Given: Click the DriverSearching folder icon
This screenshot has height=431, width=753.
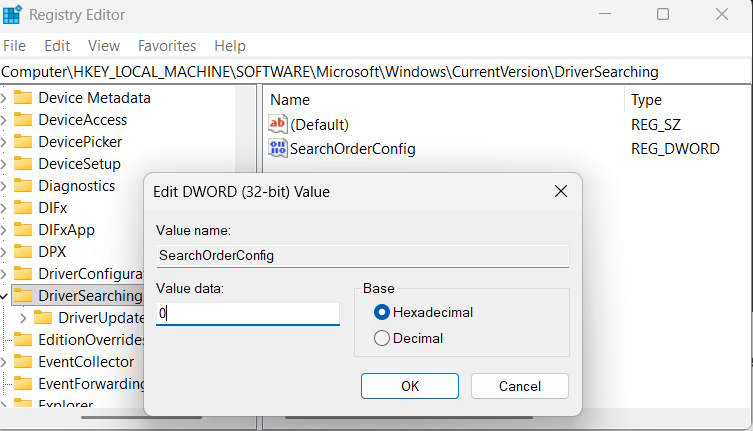Looking at the screenshot, I should pyautogui.click(x=23, y=296).
